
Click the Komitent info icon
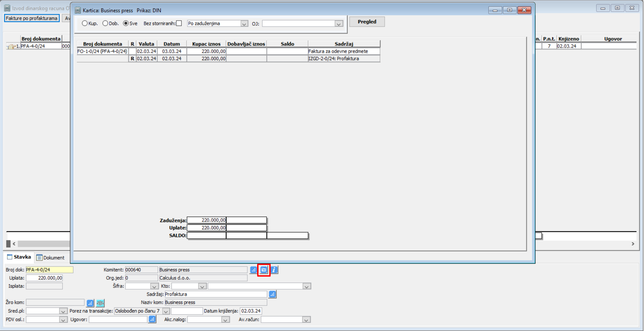coord(274,270)
